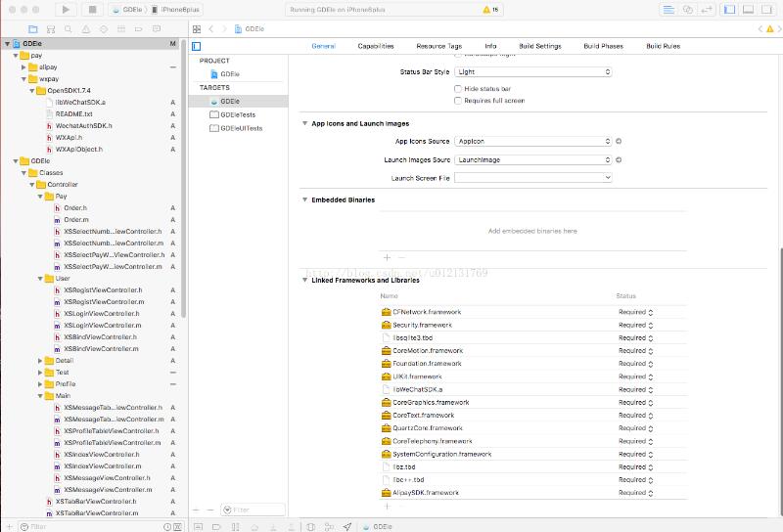
Task: Choose the GDEle scheme in toolbar
Action: point(128,10)
